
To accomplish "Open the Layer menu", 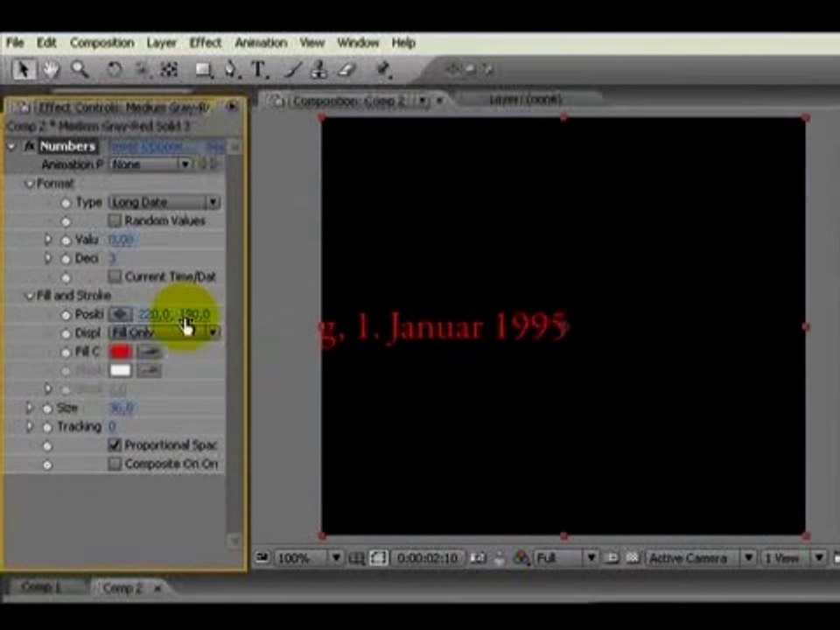I will tap(161, 43).
